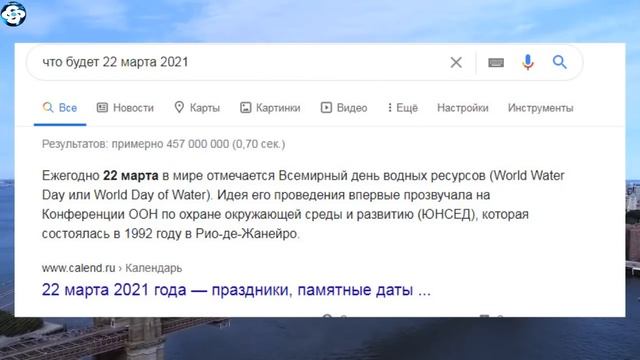Switch to the 'Новости' tab
The image size is (640, 360).
[125, 108]
